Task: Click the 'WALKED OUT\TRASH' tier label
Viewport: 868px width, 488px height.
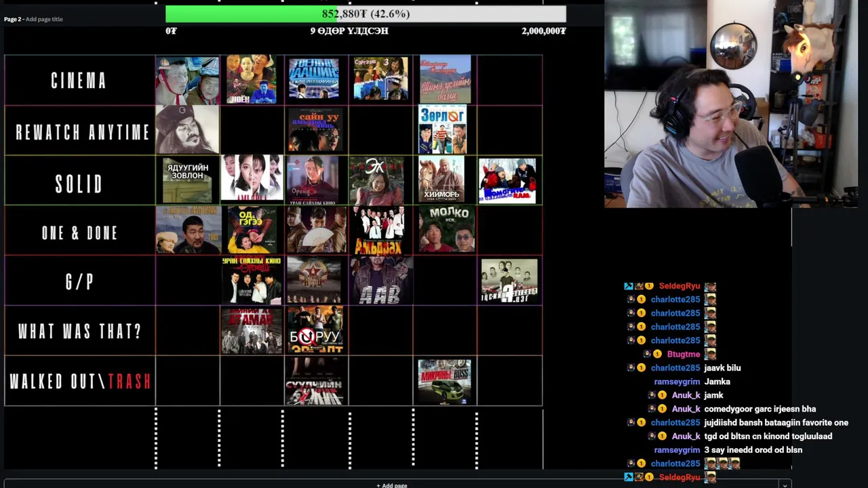Action: tap(80, 382)
